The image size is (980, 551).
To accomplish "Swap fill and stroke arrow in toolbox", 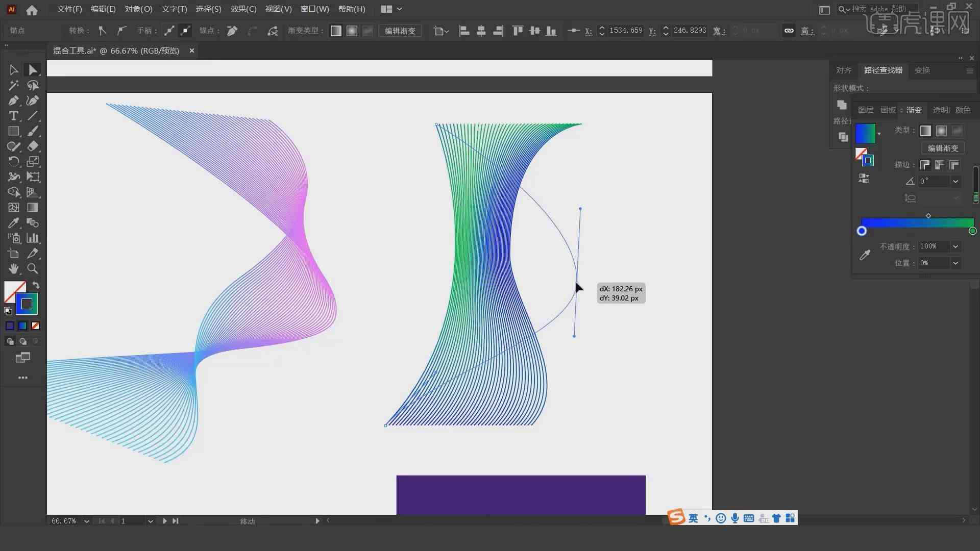I will pos(36,285).
